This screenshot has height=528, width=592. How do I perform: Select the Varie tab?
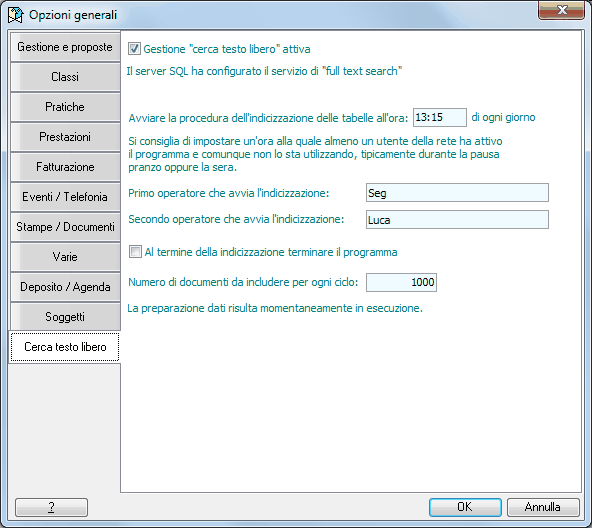(65, 257)
